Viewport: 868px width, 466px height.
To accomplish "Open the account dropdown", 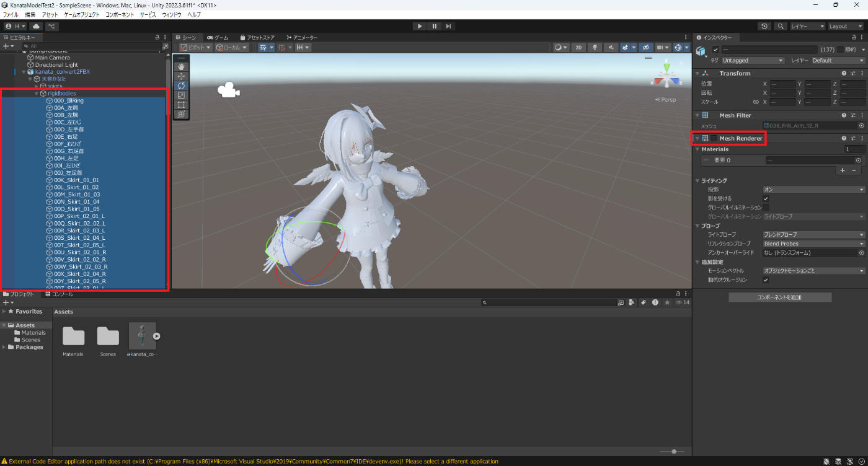I will click(15, 26).
